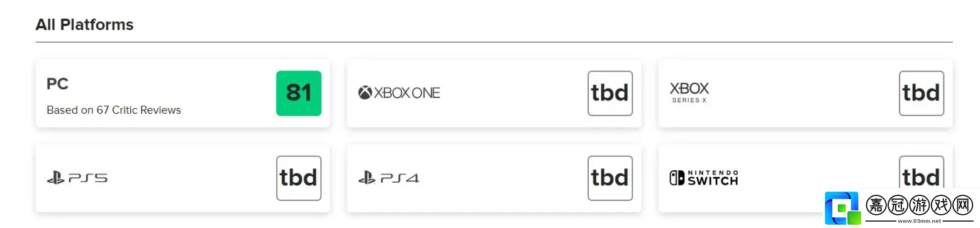Open the green 81 PC metascore box
Viewport: 980px width, 228px height.
tap(299, 93)
